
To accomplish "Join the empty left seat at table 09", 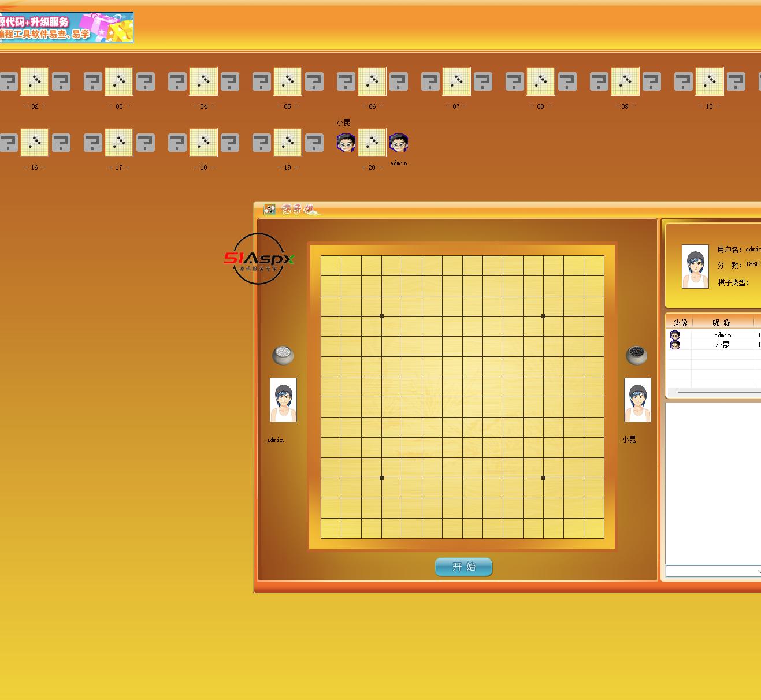I will point(599,81).
